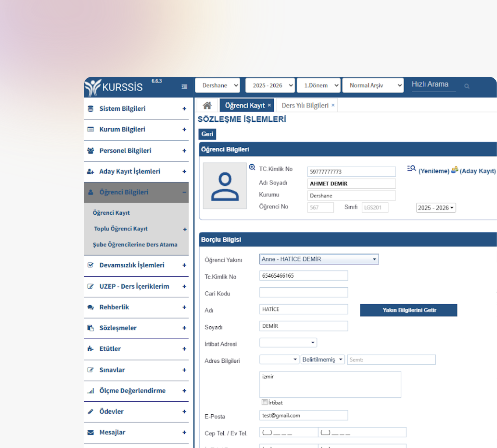Open the Öğrenci Yakını dropdown
This screenshot has width=497, height=448.
pos(319,259)
